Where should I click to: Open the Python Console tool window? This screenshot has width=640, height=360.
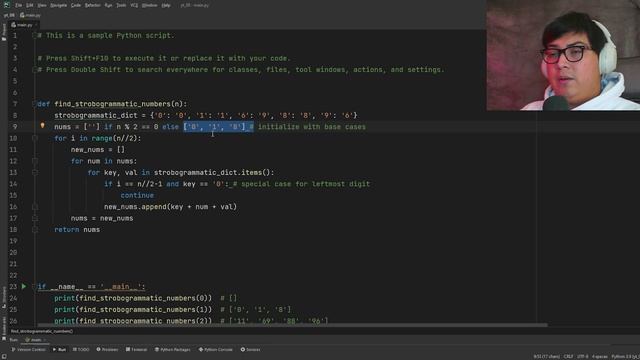[x=216, y=349]
